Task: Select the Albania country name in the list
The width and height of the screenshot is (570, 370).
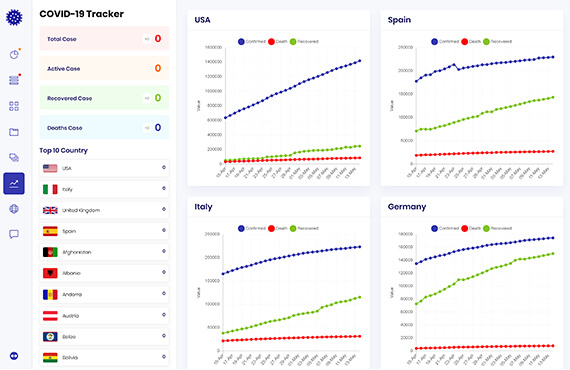Action: pos(71,273)
